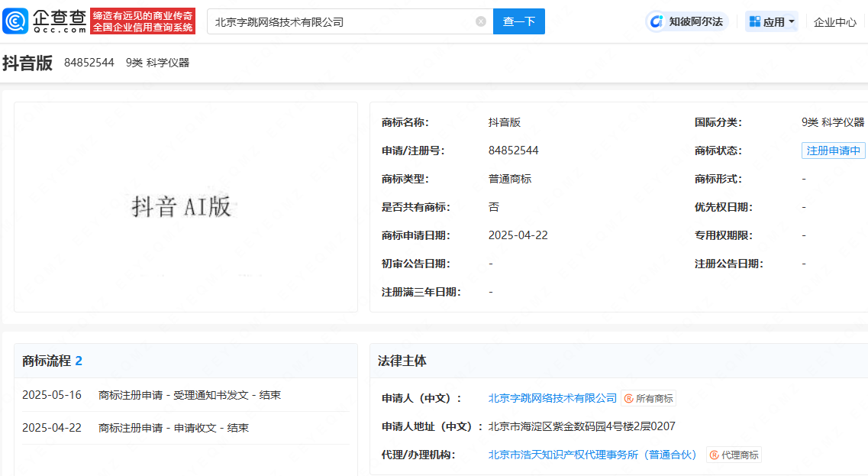Click the 商标形式 label
The height and width of the screenshot is (476, 868).
pyautogui.click(x=718, y=179)
